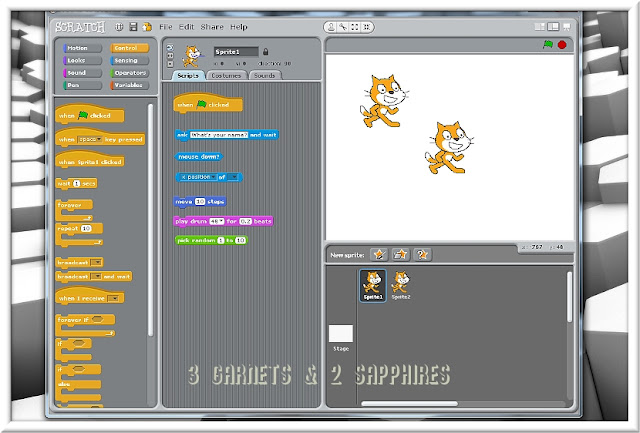
Task: Click the Scratch logo
Action: (80, 27)
